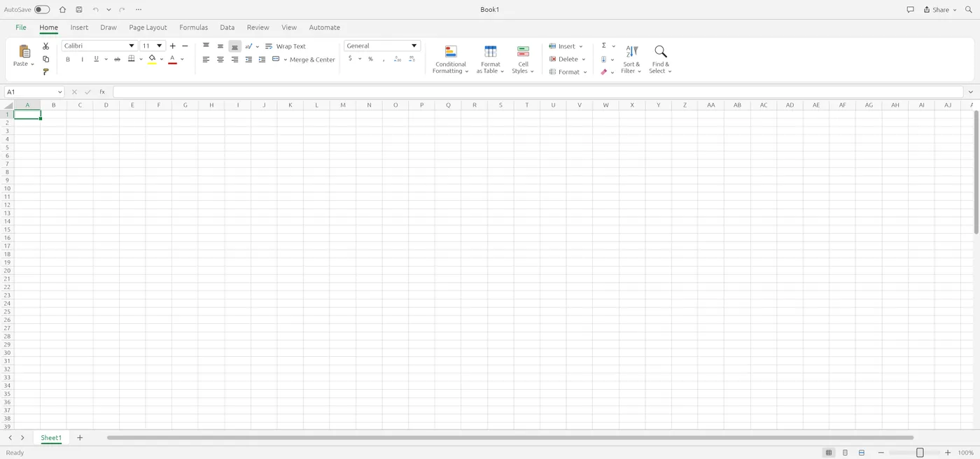Click the Borders icon

(x=132, y=59)
